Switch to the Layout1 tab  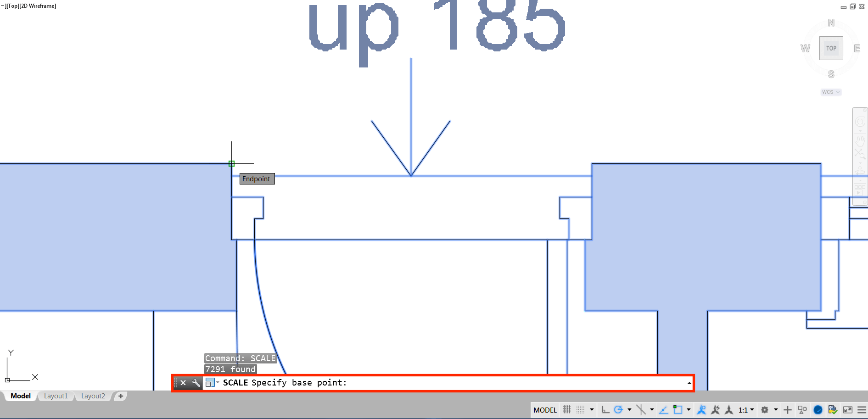click(x=56, y=396)
